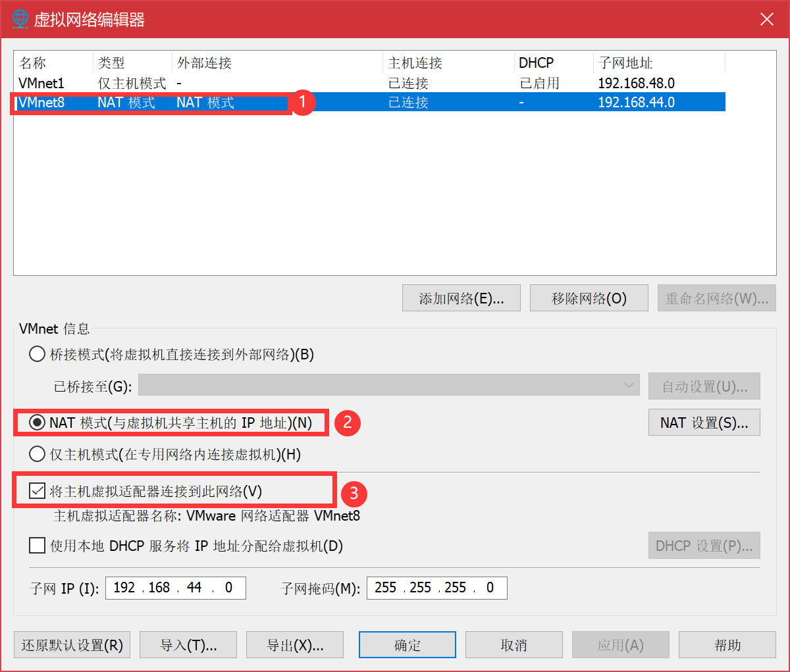Click 仅主机模式 type cell for VMnet1
Image resolution: width=790 pixels, height=672 pixels.
132,83
